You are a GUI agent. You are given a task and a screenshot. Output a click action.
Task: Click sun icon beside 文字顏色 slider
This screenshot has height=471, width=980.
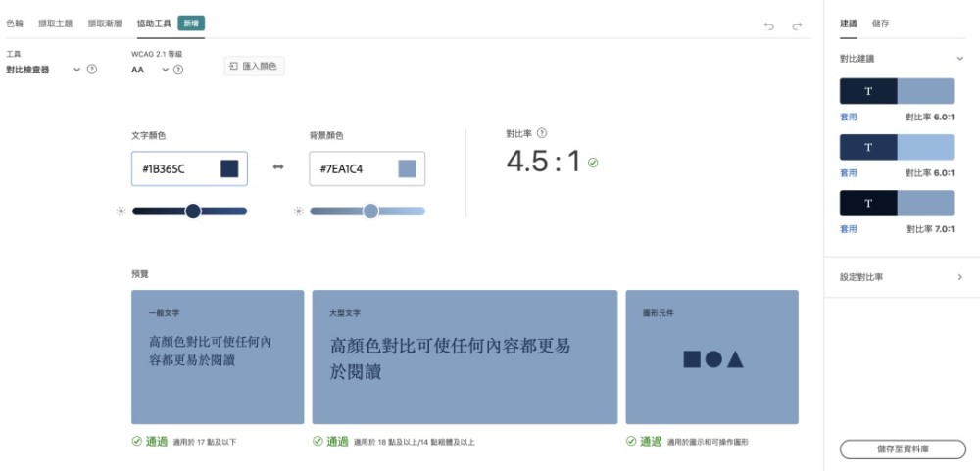[x=121, y=211]
